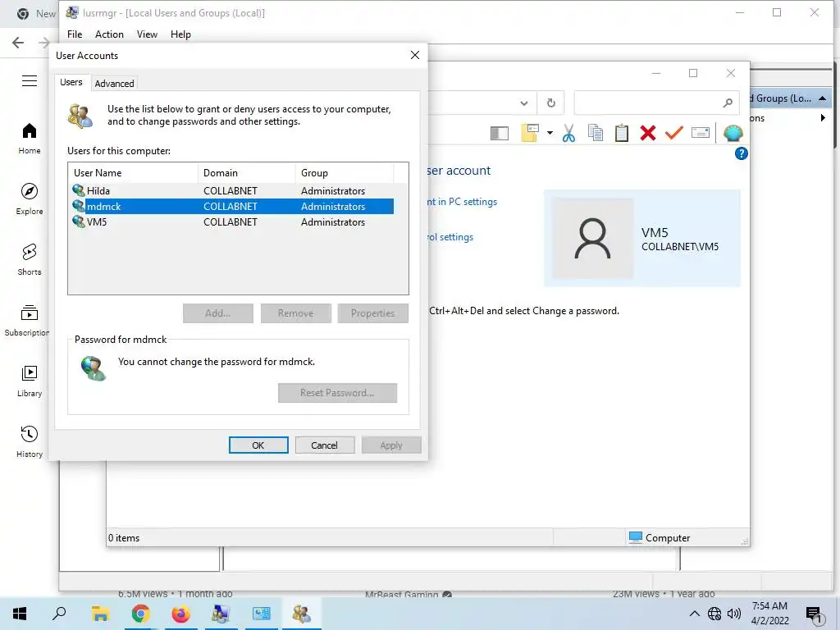
Task: Sort by User Name column header
Action: (133, 173)
